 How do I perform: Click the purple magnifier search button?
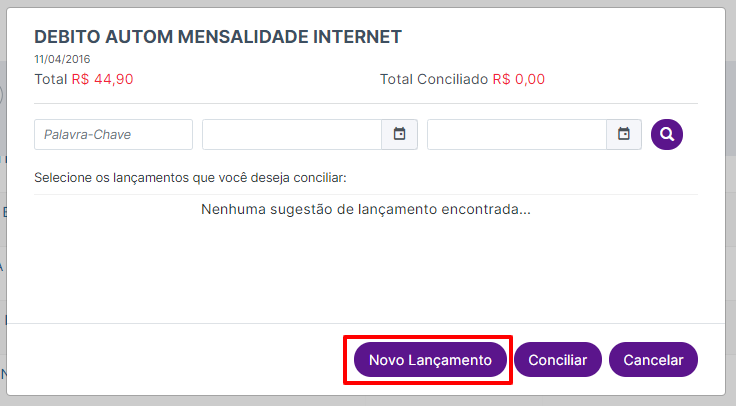[667, 134]
